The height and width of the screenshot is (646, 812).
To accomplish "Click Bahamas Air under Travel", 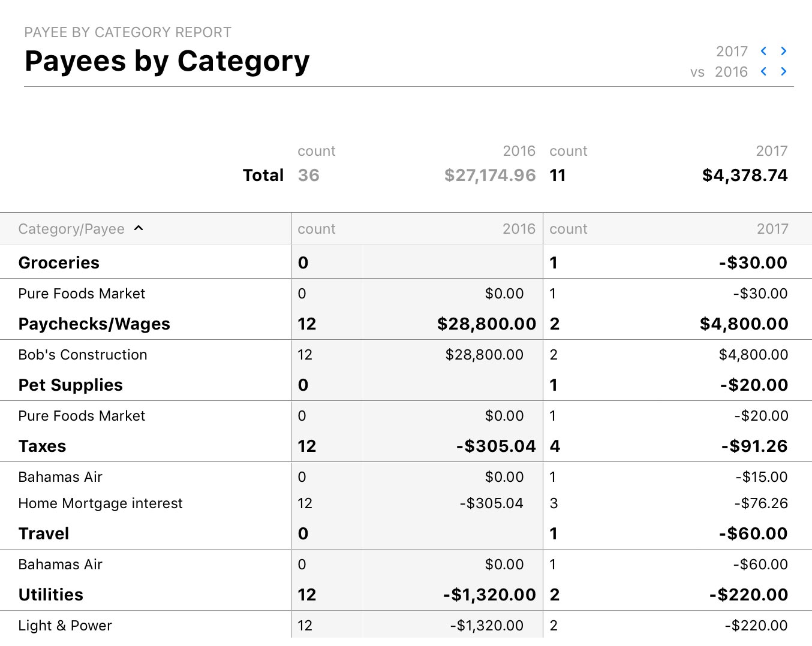I will pyautogui.click(x=60, y=565).
